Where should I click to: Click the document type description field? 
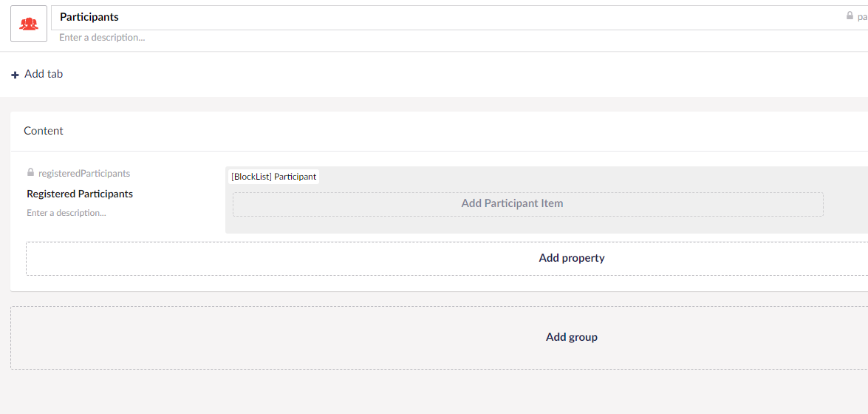tap(459, 38)
